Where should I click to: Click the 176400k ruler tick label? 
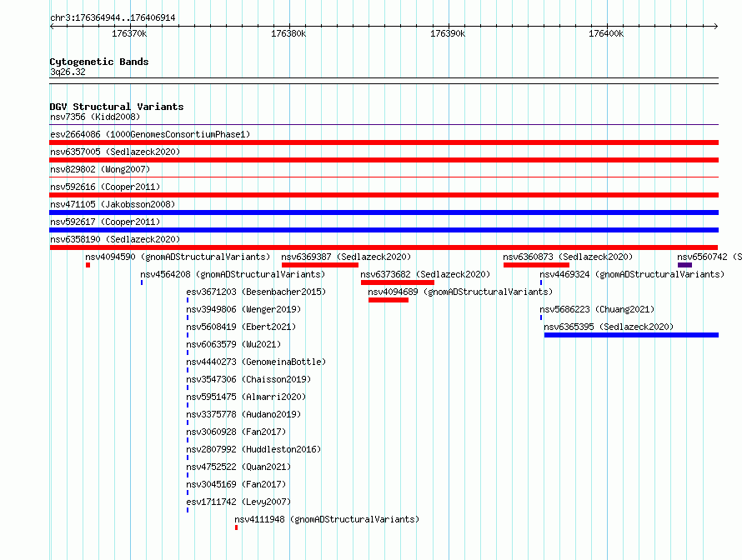point(606,33)
